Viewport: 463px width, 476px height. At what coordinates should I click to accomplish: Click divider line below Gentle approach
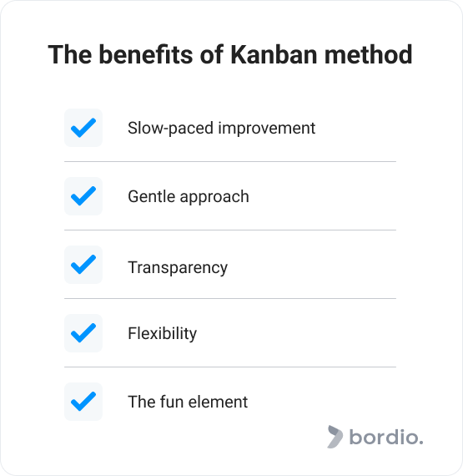[230, 230]
